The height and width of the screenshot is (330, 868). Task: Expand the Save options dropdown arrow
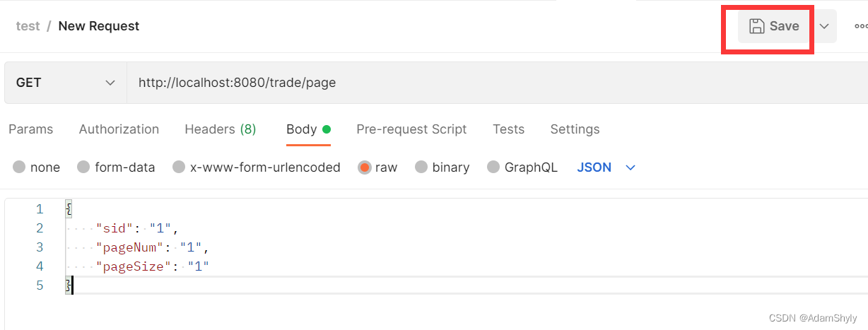coord(824,26)
